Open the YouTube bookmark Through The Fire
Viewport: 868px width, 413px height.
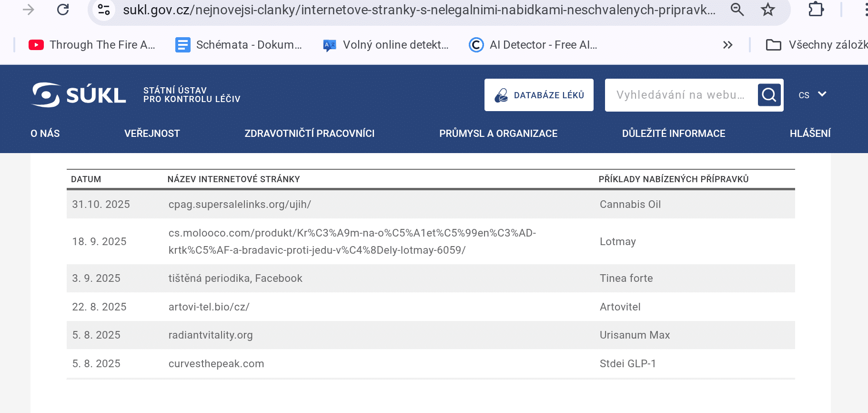pos(92,45)
